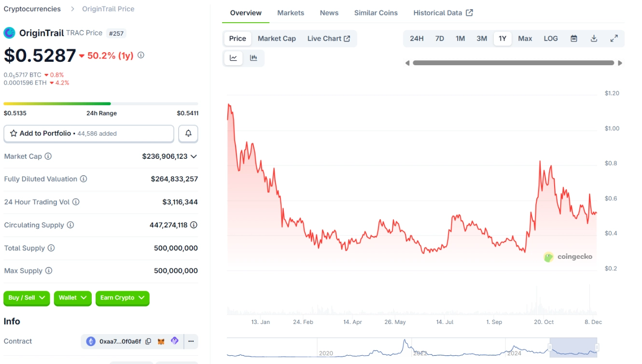Open the Similar Coins tab
This screenshot has width=642, height=364.
pyautogui.click(x=376, y=13)
